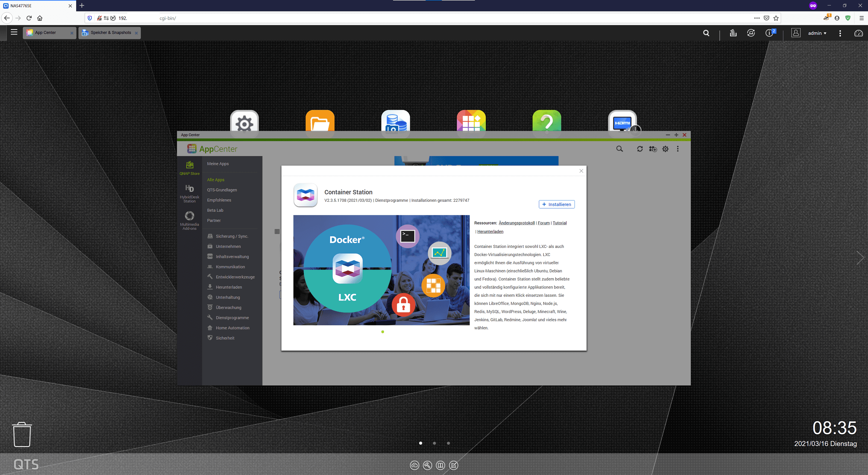Click Installieren for Container Station
The image size is (868, 475).
pyautogui.click(x=556, y=204)
